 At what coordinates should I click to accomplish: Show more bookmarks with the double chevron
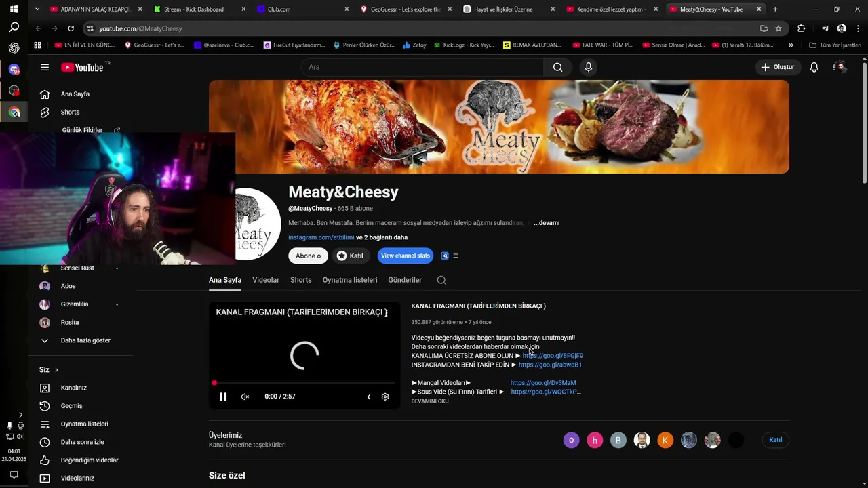791,45
